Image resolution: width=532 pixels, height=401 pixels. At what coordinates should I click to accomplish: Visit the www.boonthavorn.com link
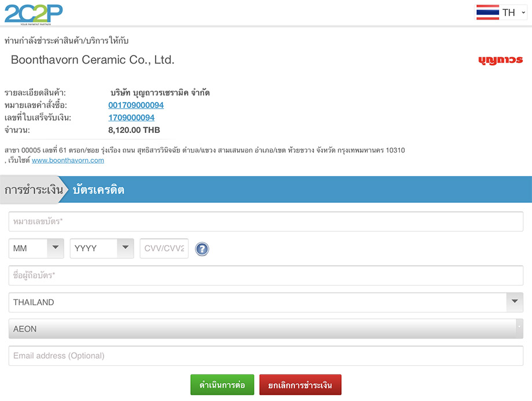68,160
